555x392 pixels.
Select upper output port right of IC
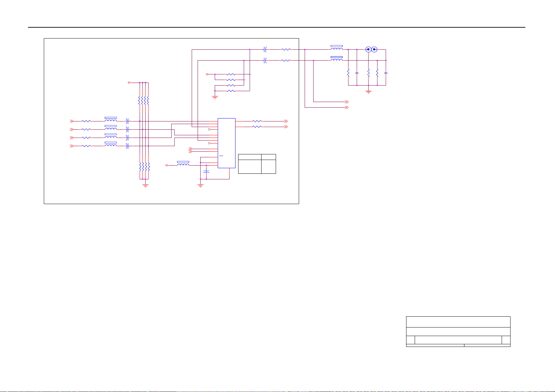(287, 121)
